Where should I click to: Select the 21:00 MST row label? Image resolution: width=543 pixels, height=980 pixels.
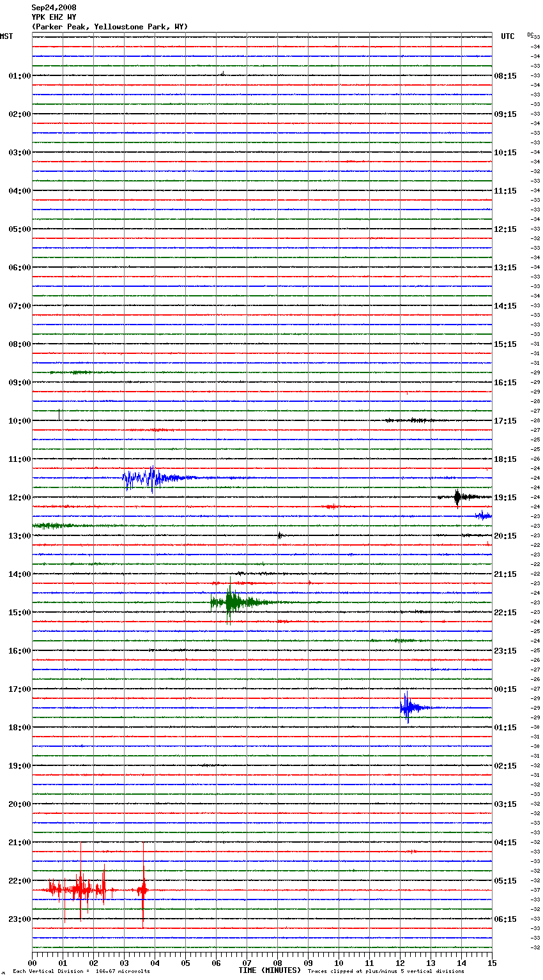coord(20,843)
